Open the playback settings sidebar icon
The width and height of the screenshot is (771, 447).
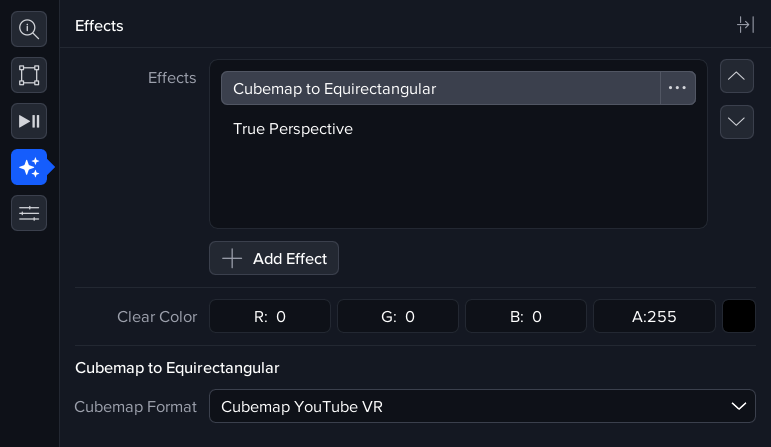(x=29, y=121)
